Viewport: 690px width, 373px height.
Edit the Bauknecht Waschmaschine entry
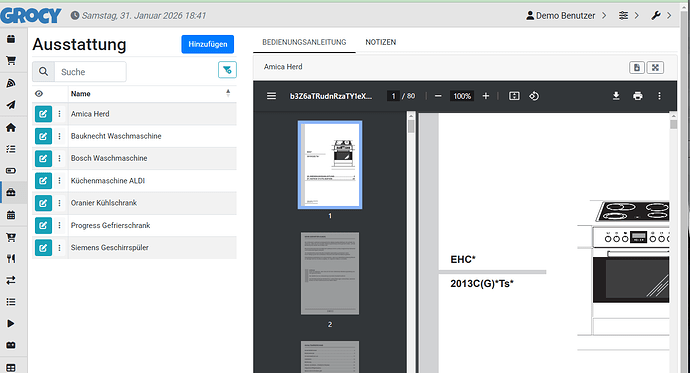[x=43, y=136]
